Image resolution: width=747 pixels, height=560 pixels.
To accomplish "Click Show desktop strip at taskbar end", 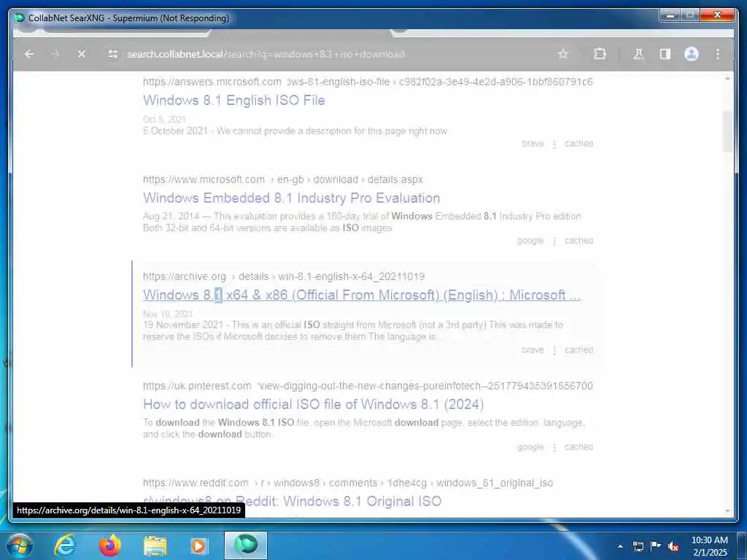I will (x=742, y=546).
